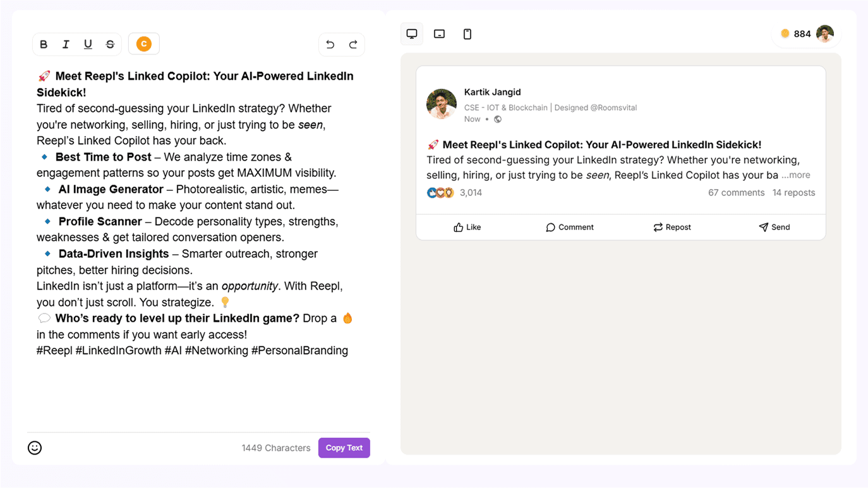Click the 1449 Characters counter
The image size is (868, 488).
(x=276, y=448)
